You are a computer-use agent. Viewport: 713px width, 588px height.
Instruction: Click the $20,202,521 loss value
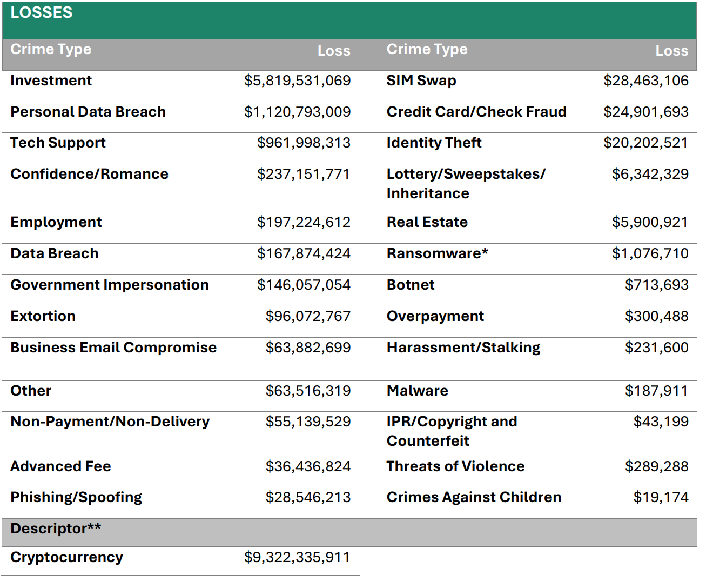point(646,143)
